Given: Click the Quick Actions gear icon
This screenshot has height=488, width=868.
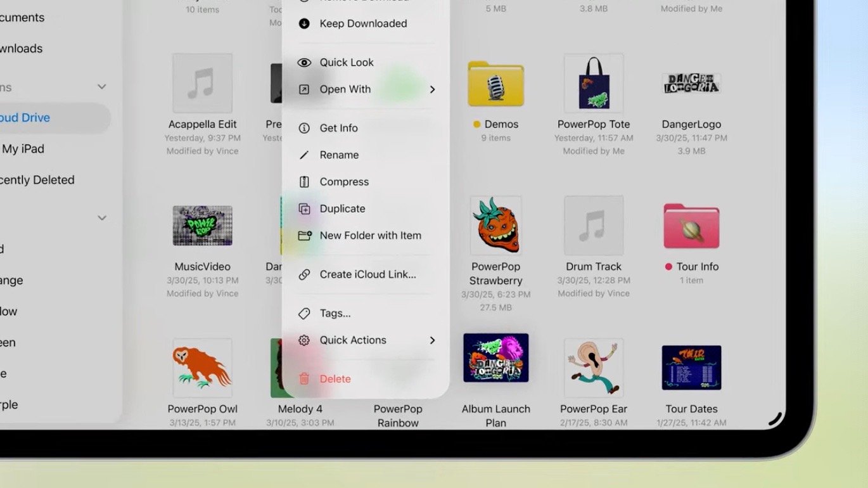Looking at the screenshot, I should [x=304, y=340].
